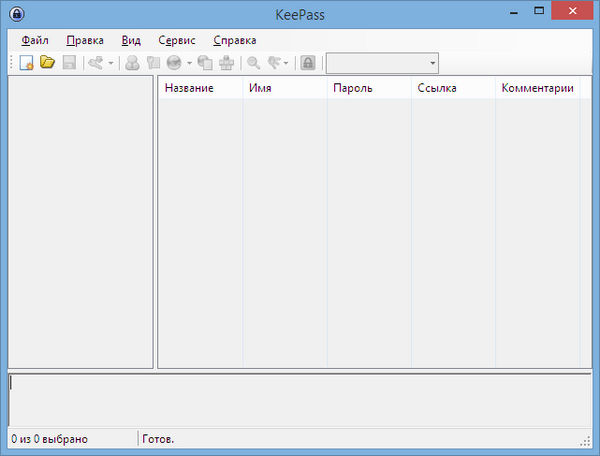Screen dimensions: 600x456
Task: Expand the Open URL dropdown arrow
Action: tap(189, 63)
